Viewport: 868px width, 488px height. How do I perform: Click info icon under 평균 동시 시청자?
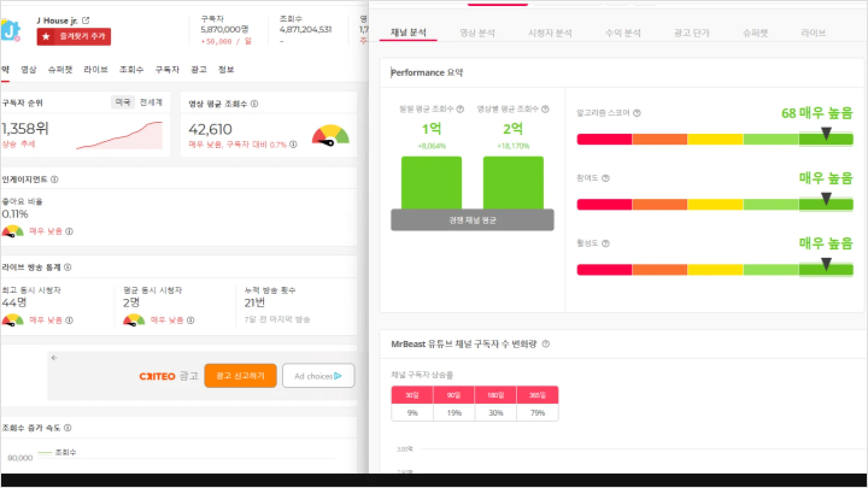click(x=190, y=321)
